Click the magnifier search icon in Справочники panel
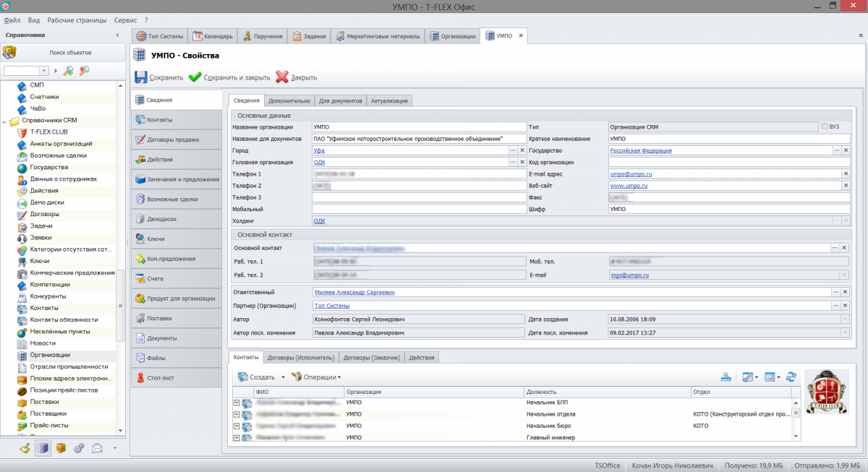Viewport: 868px width, 472px height. pyautogui.click(x=68, y=70)
